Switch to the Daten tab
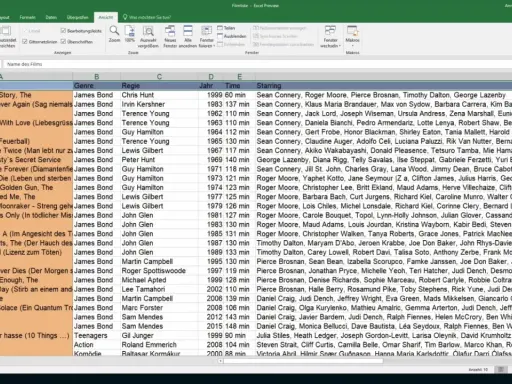Screen dimensions: 512x384 [51, 17]
